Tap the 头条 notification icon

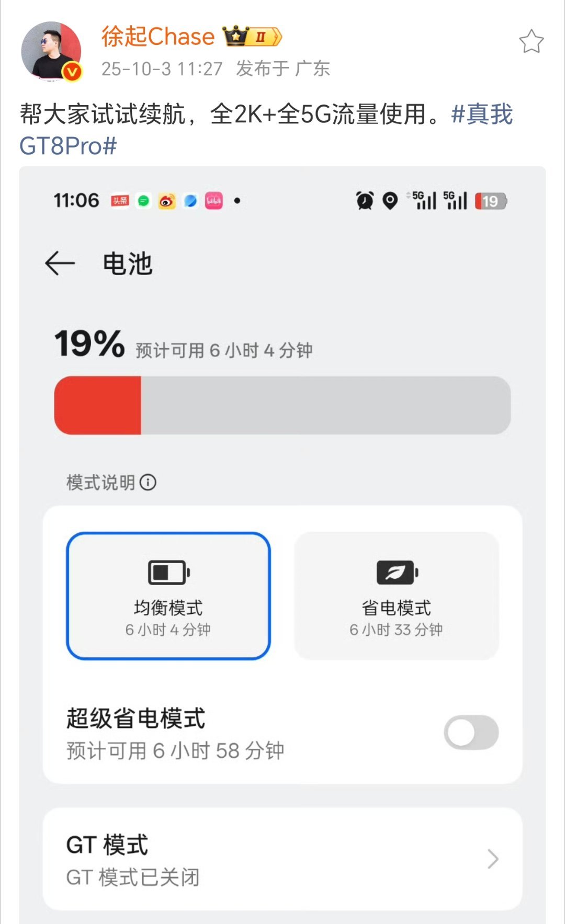point(120,201)
